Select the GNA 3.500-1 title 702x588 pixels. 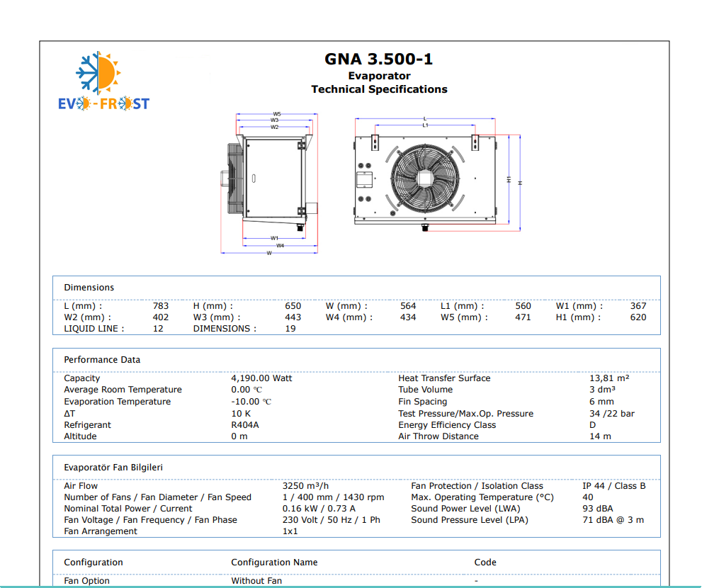tap(379, 59)
